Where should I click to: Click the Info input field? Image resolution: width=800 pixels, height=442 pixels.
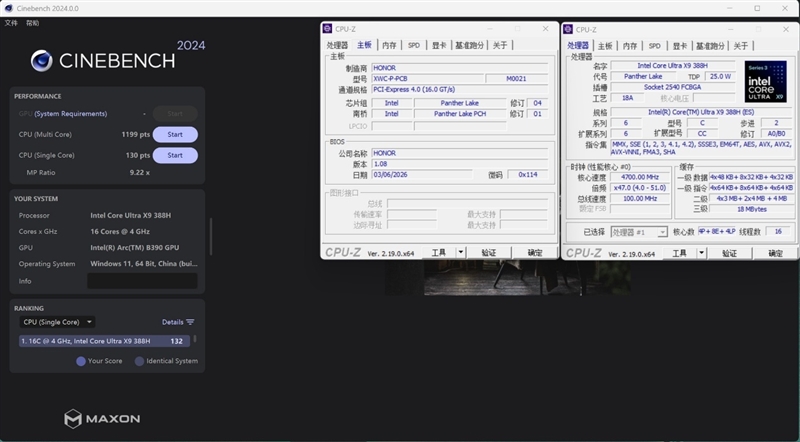pos(142,281)
